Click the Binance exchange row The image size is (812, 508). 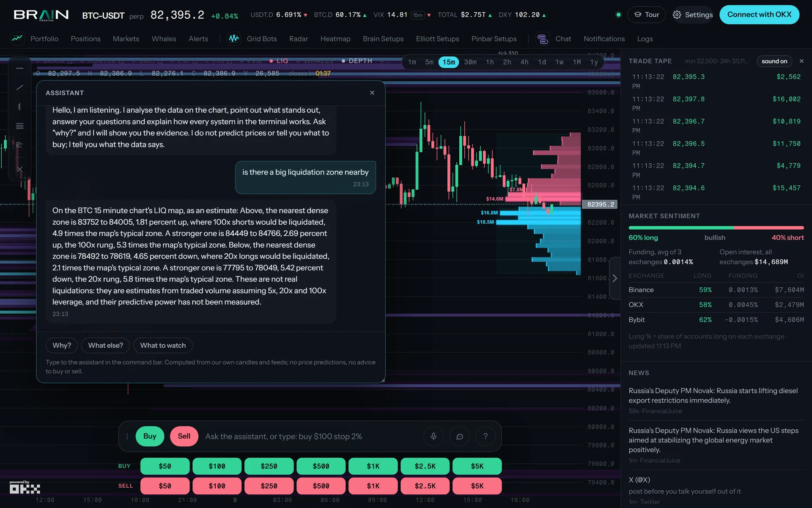[716, 290]
